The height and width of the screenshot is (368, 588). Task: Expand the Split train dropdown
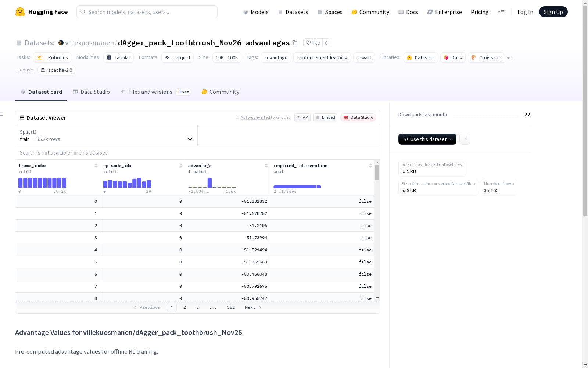click(106, 135)
